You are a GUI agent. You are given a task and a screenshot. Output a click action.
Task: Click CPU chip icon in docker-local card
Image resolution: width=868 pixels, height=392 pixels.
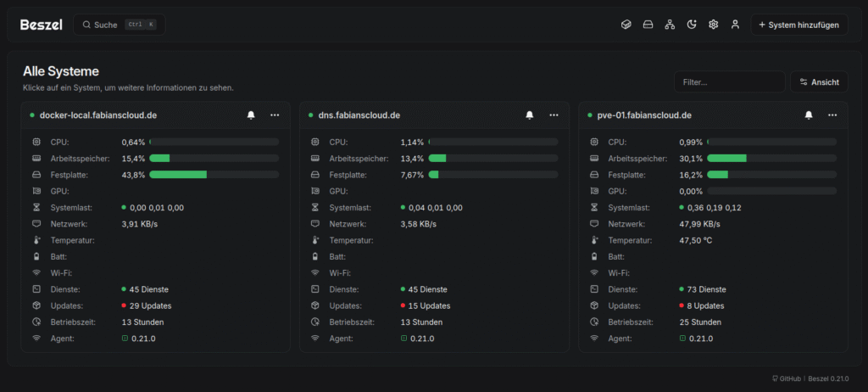tap(36, 142)
